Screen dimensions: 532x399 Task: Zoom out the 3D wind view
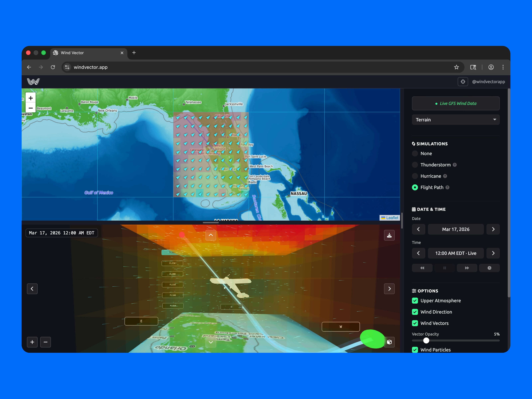coord(45,342)
